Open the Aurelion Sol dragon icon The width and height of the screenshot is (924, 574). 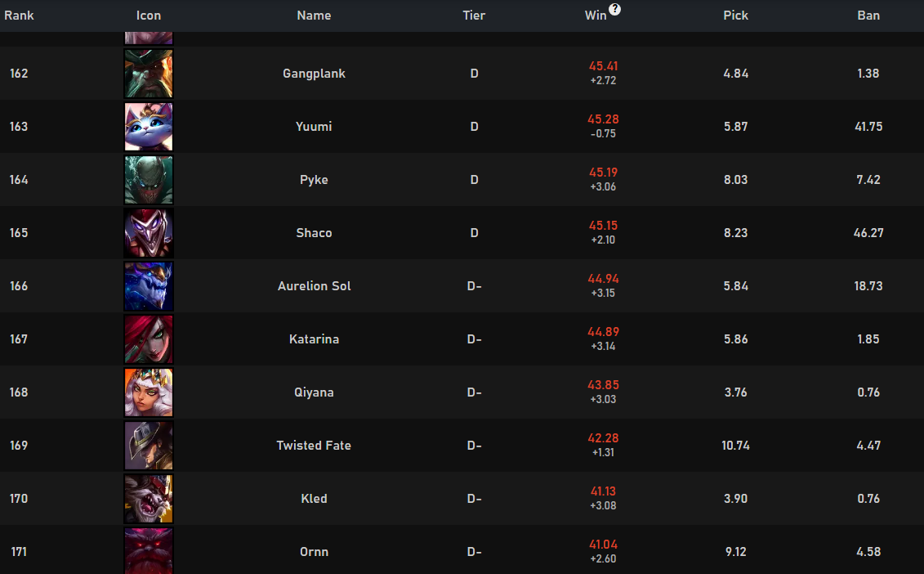click(149, 286)
